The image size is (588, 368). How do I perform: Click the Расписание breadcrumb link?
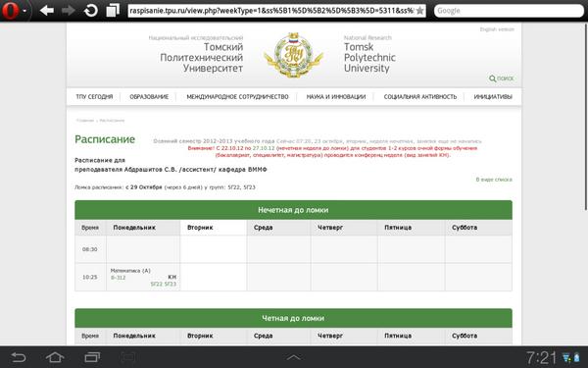point(112,121)
